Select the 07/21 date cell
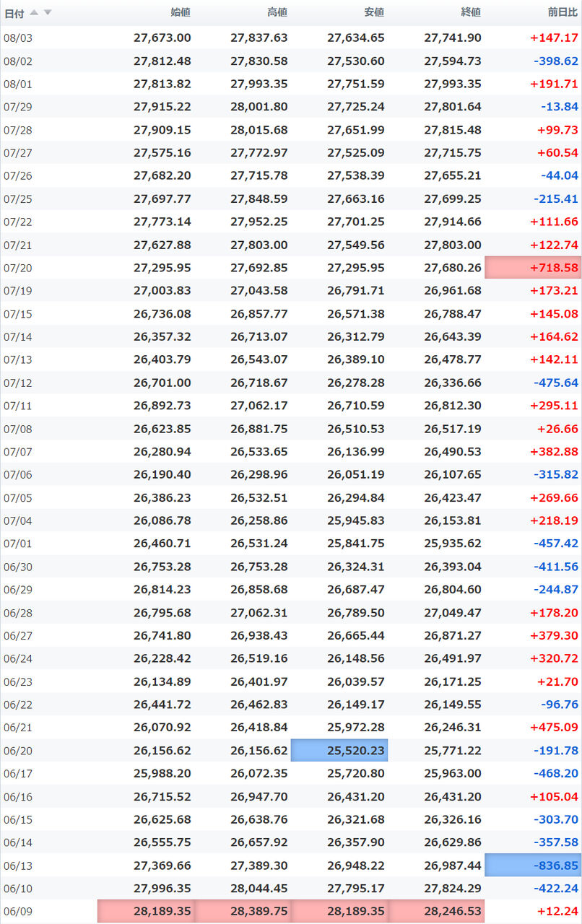582x924 pixels. [18, 245]
